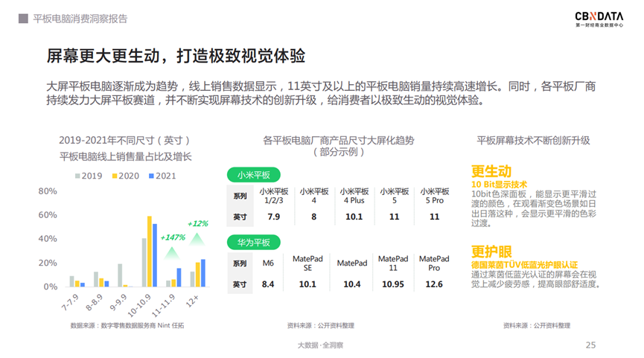The width and height of the screenshot is (644, 358).
Task: Click the gray square header marker
Action: [x=23, y=19]
